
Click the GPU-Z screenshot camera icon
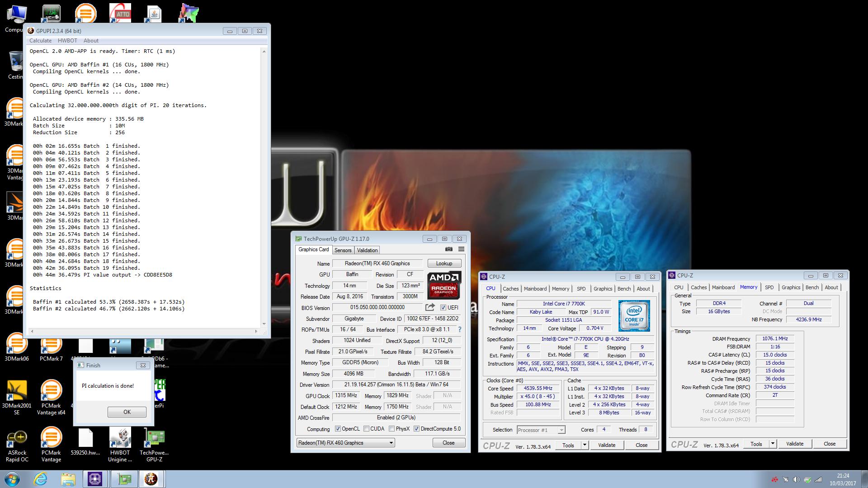click(448, 249)
